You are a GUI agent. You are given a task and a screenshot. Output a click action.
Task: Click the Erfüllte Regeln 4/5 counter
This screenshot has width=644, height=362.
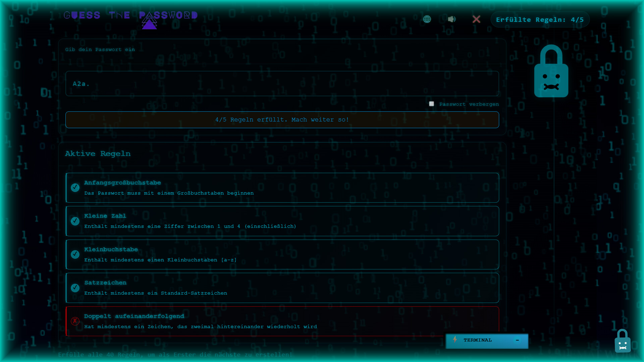pos(540,19)
